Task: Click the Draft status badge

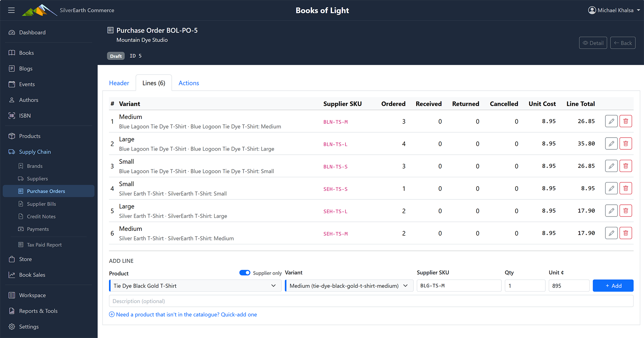Action: click(116, 56)
